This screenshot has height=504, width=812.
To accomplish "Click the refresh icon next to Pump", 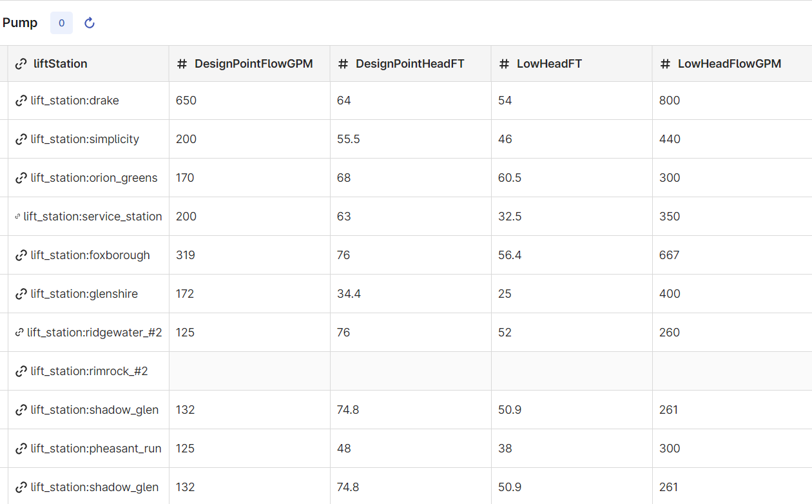I will click(x=90, y=23).
